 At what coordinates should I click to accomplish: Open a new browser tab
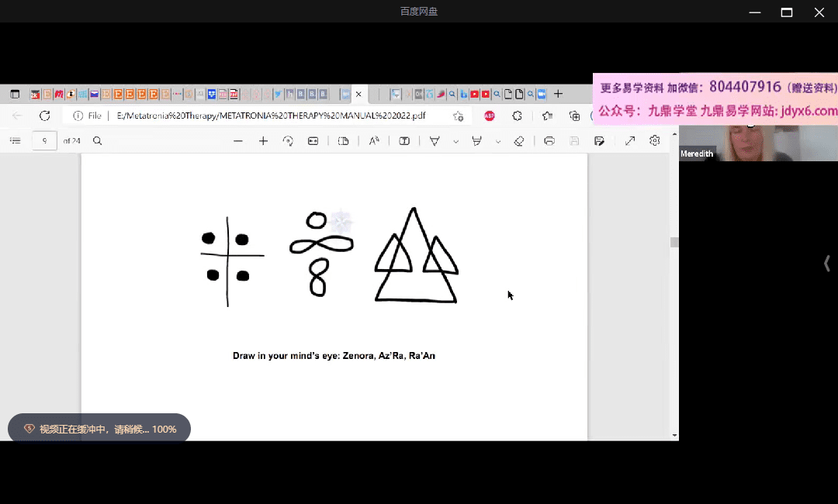pos(558,95)
